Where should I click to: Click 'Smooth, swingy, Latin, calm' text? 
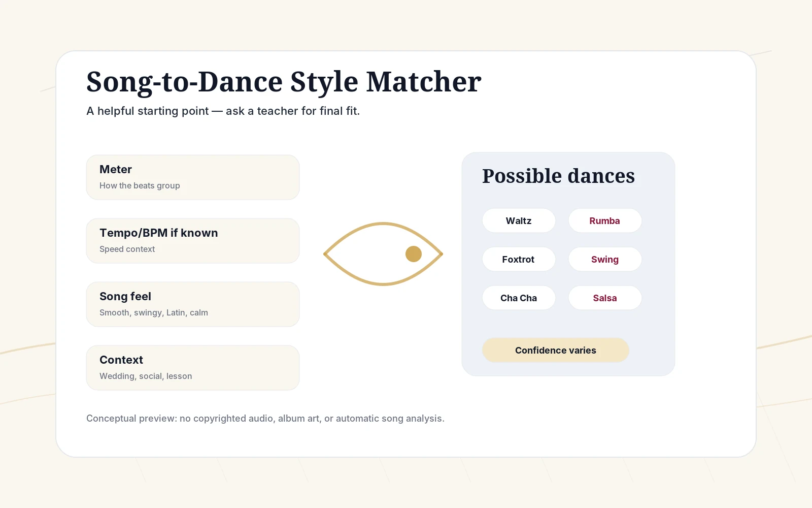click(x=154, y=312)
